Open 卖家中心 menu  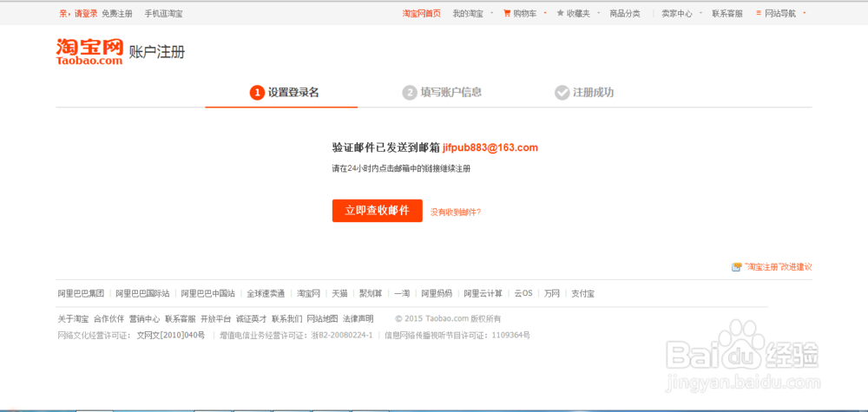click(676, 13)
